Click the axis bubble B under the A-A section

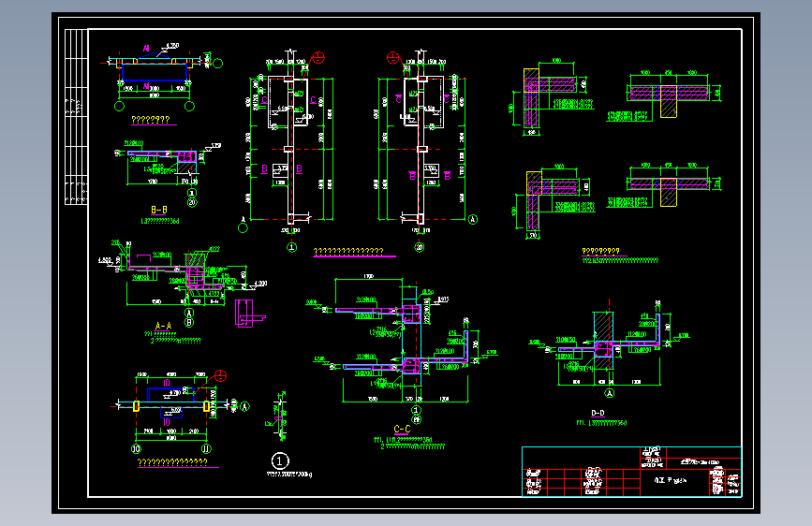189,323
